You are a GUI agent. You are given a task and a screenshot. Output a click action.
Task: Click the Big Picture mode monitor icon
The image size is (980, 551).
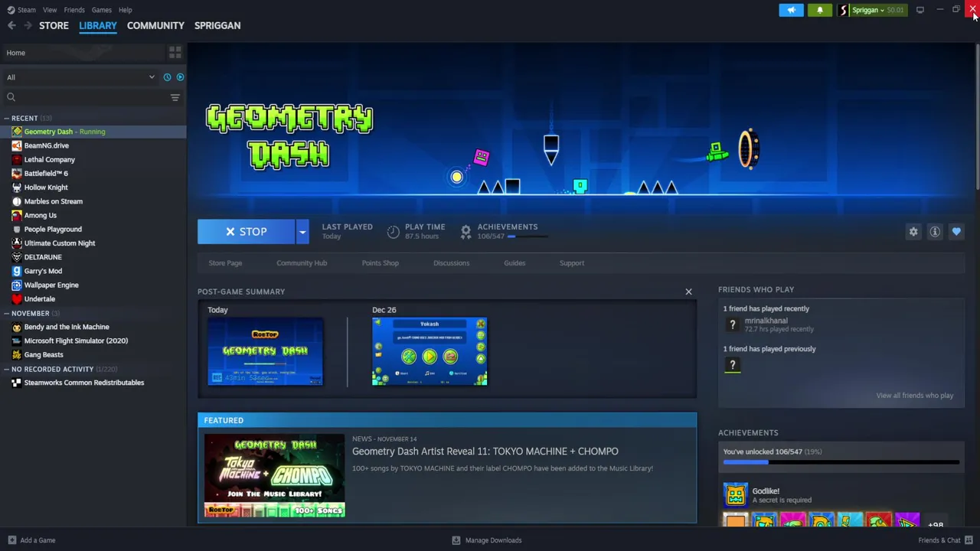pyautogui.click(x=920, y=10)
